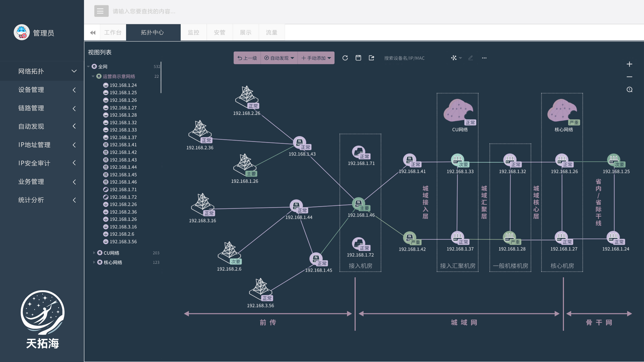Select 192.168.1.43 in the view list
The height and width of the screenshot is (362, 644).
tap(123, 160)
